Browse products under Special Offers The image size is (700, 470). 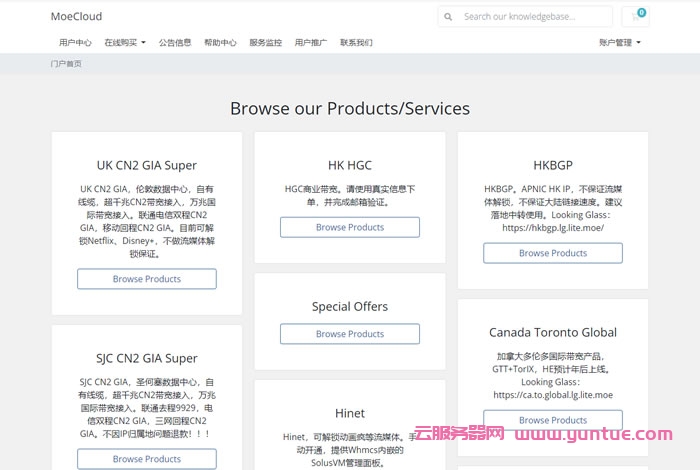(x=350, y=334)
